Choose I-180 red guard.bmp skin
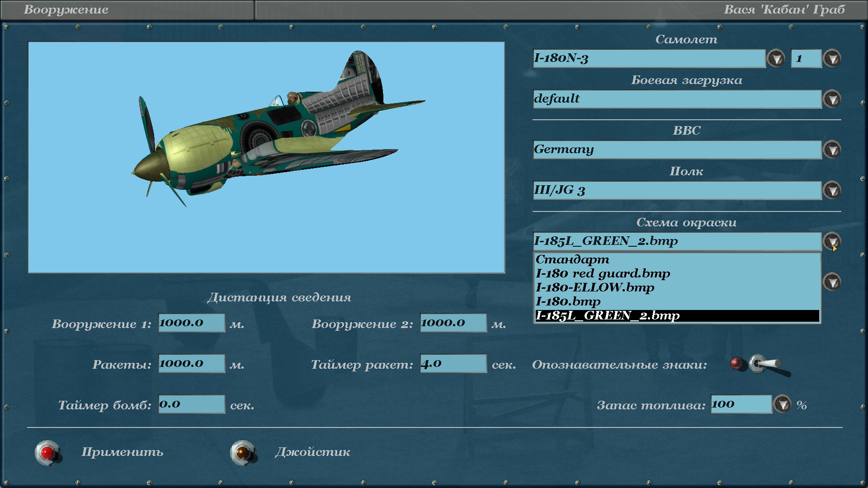 tap(603, 274)
